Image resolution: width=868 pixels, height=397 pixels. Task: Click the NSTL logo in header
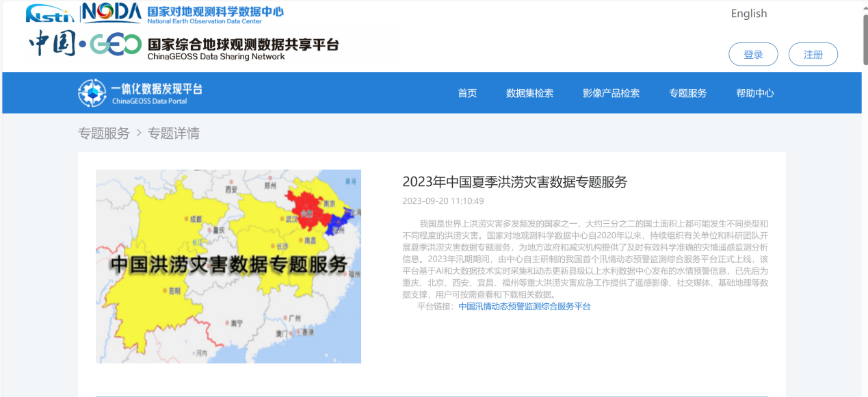point(51,13)
